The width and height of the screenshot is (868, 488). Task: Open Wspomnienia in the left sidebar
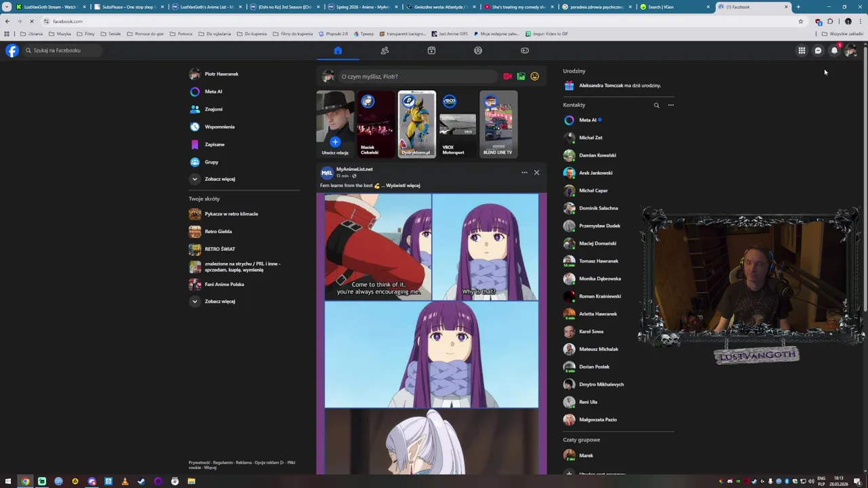click(244, 127)
